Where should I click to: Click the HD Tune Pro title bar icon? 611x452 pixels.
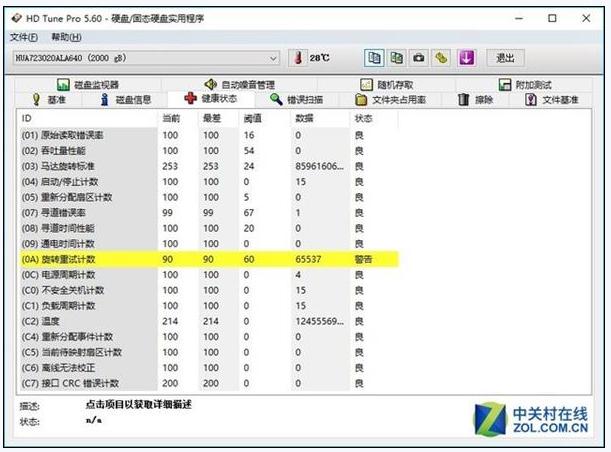click(x=16, y=18)
